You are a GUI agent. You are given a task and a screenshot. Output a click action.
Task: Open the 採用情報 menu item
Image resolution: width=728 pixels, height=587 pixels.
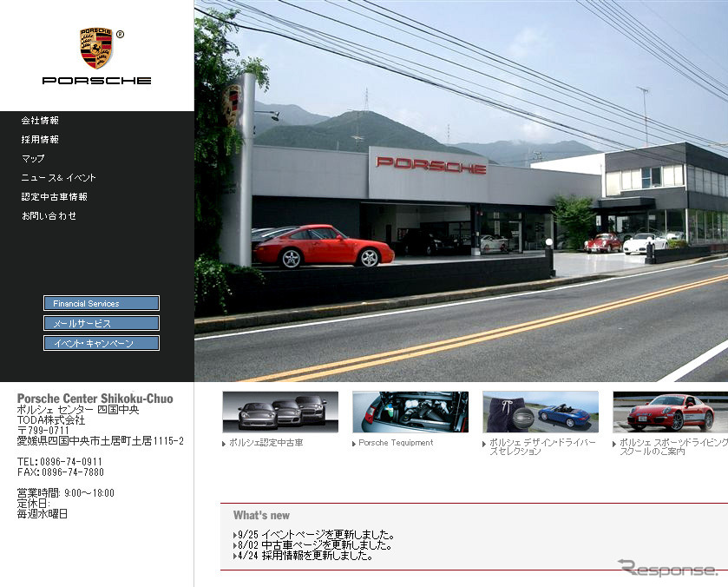pyautogui.click(x=40, y=140)
